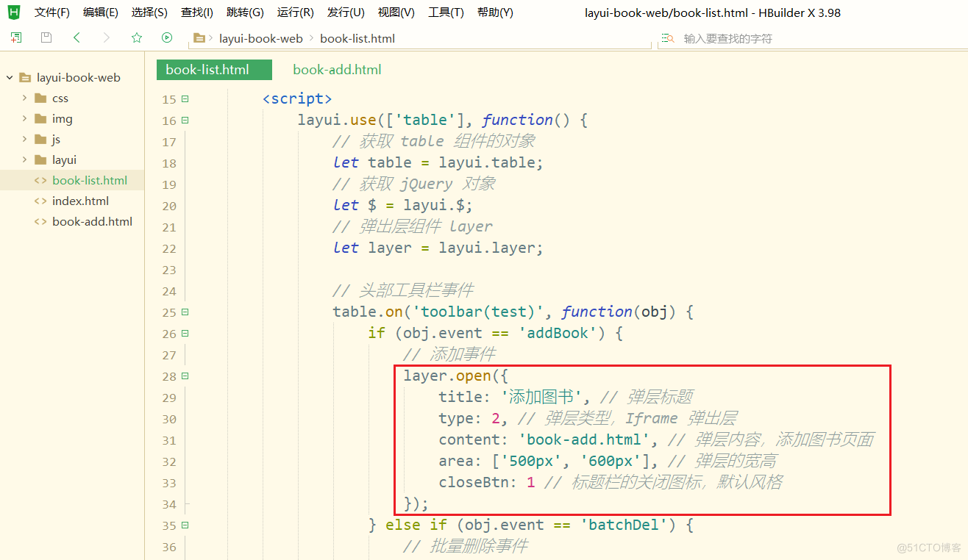Open the 文件(F) menu
The image size is (968, 560).
[x=52, y=12]
